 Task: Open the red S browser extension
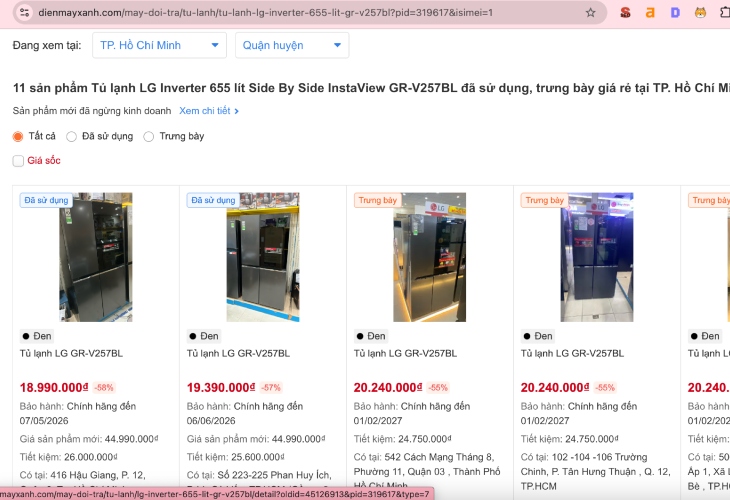point(625,13)
